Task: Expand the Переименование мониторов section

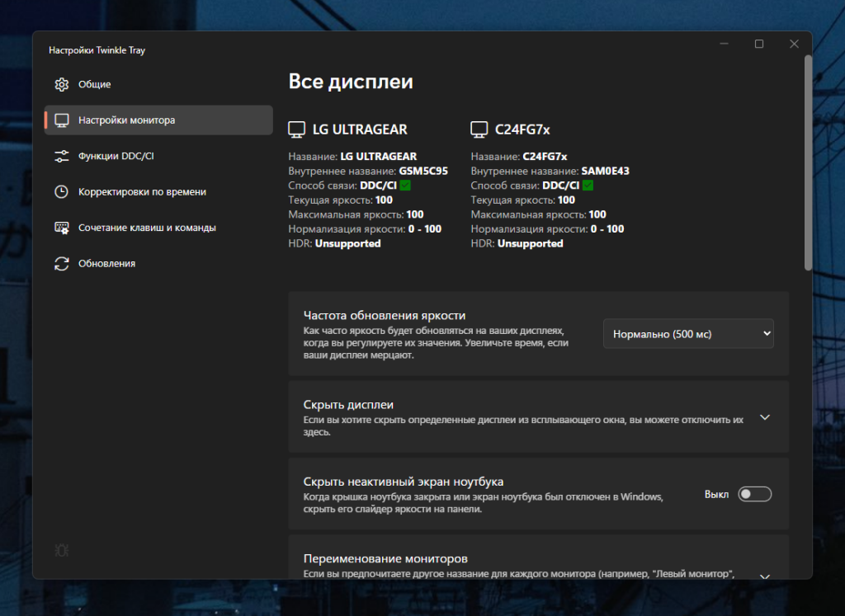Action: coord(764,576)
